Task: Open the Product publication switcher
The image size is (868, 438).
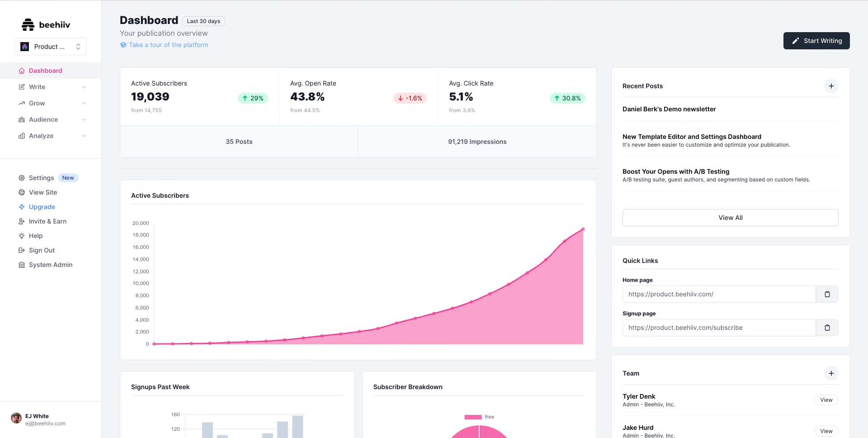Action: coord(51,47)
